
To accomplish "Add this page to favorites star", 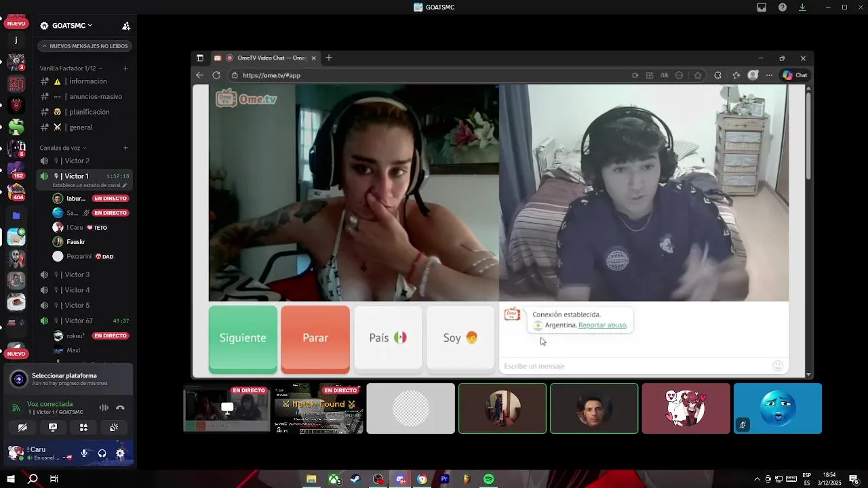I will [698, 75].
